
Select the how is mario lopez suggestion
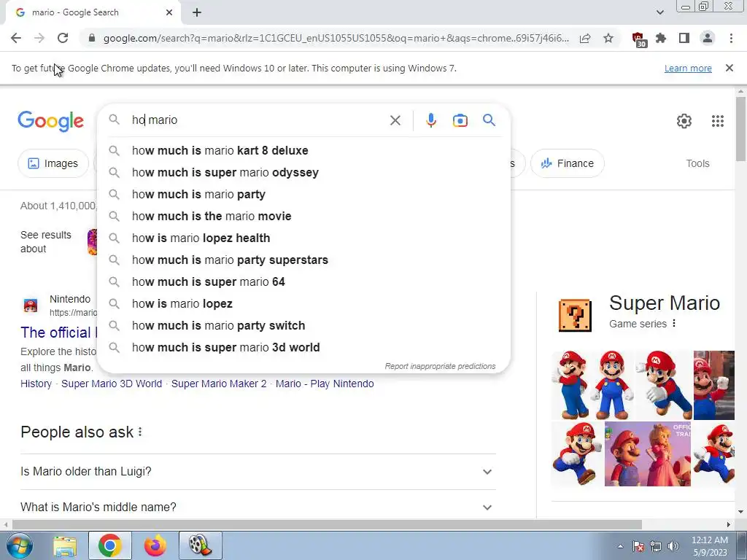click(x=303, y=304)
